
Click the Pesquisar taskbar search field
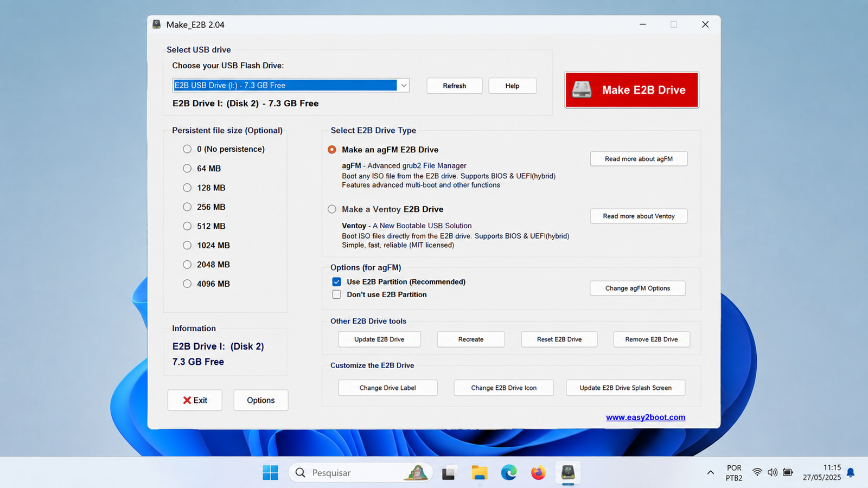(360, 473)
